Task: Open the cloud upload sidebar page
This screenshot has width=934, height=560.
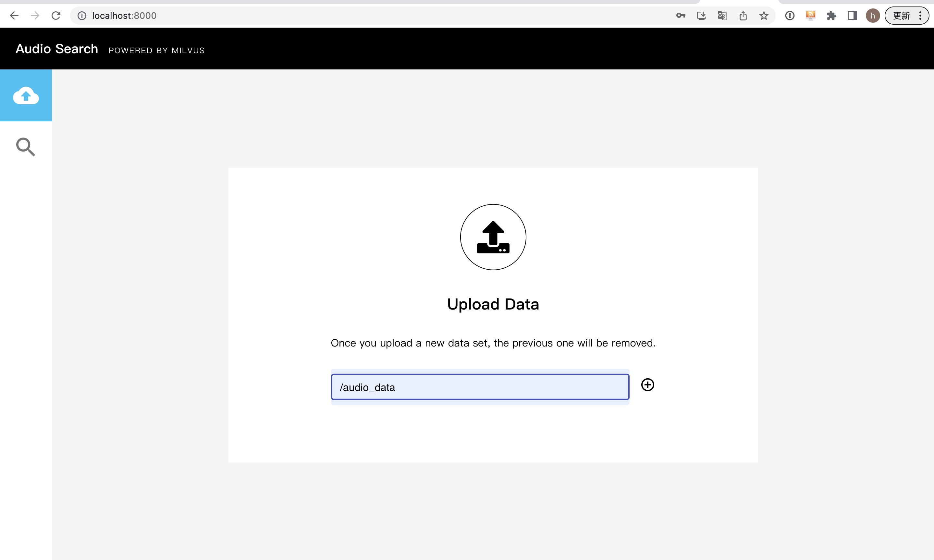Action: [26, 95]
